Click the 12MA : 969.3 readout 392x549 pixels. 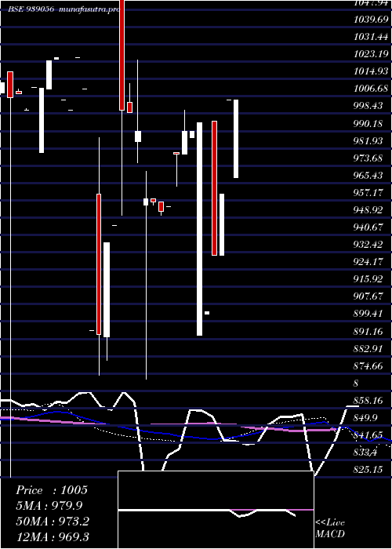coord(53,536)
